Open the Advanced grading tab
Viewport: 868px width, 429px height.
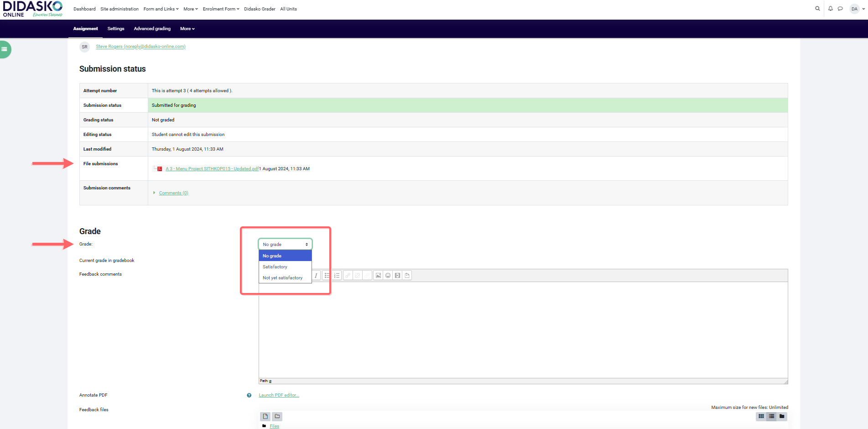click(x=152, y=29)
